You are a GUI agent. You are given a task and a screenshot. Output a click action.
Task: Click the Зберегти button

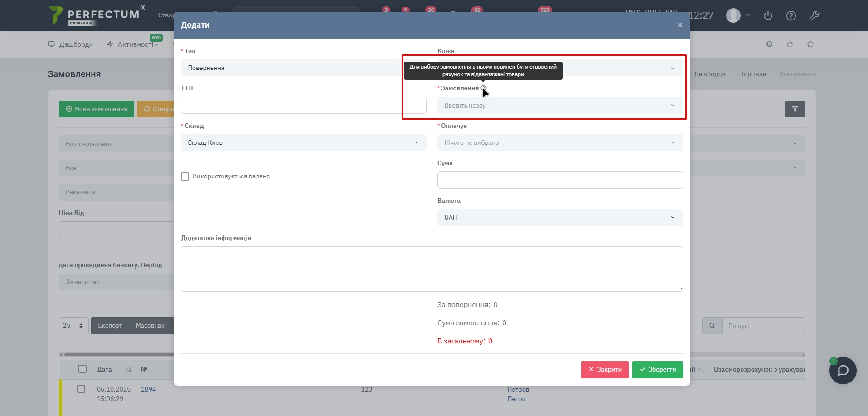[x=657, y=369]
